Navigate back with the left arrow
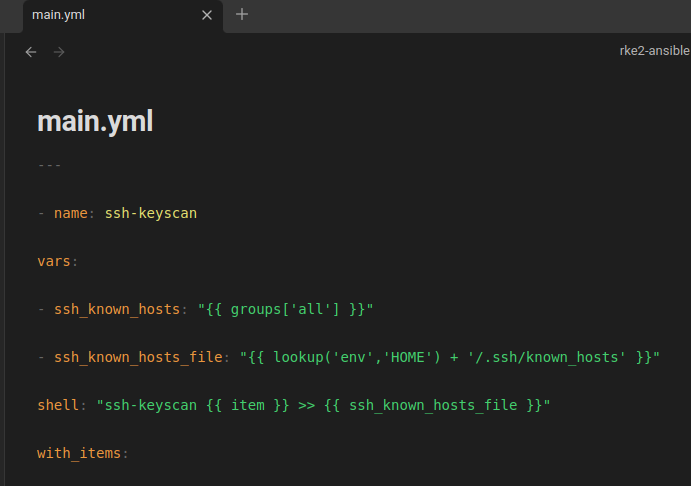Viewport: 691px width, 486px height. (x=31, y=52)
